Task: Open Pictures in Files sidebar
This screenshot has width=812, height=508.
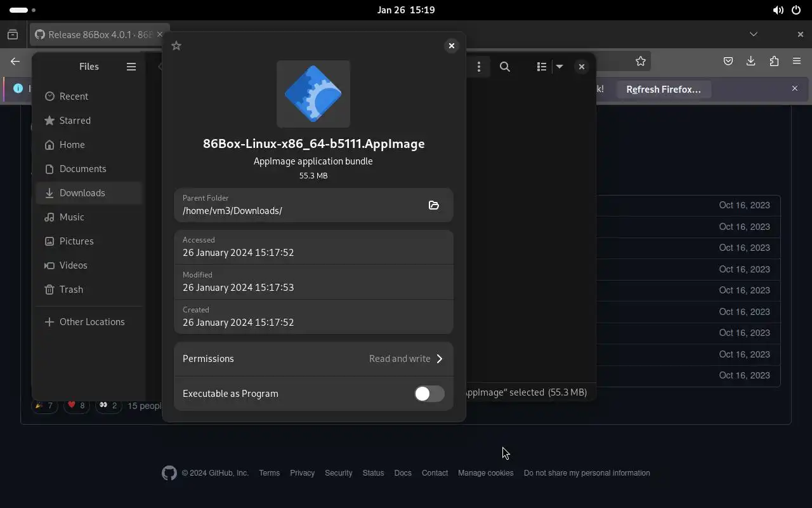Action: pyautogui.click(x=89, y=241)
